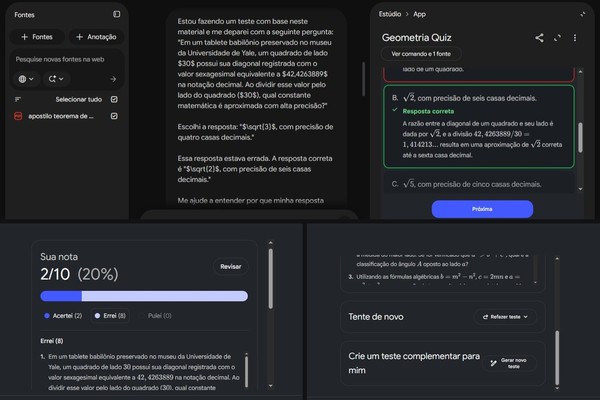Screen dimensions: 600x400
Task: Click the score progress bar
Action: 144,296
